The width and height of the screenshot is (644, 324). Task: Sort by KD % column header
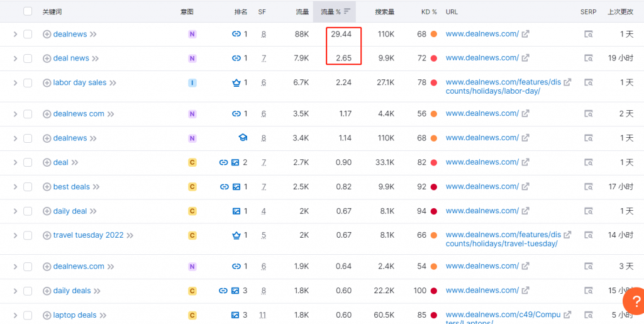point(429,12)
